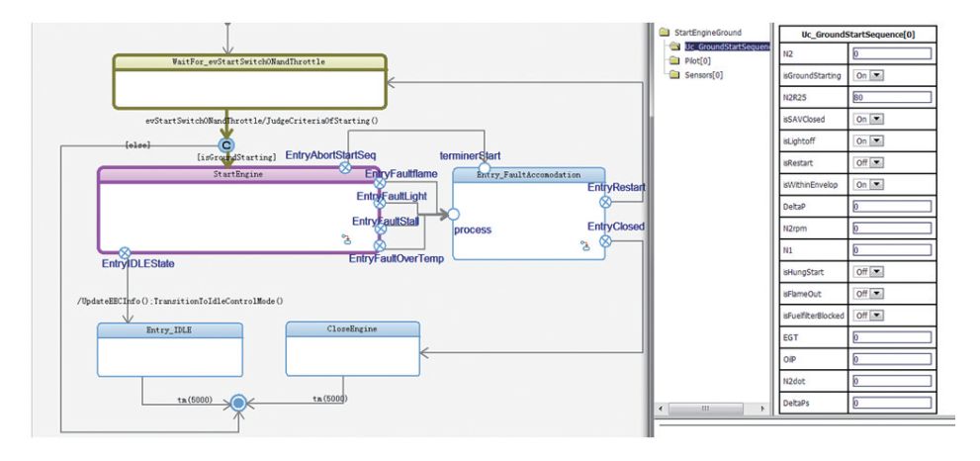Screen dimensions: 980x461
Task: Click the N2rpm input field
Action: tap(892, 229)
